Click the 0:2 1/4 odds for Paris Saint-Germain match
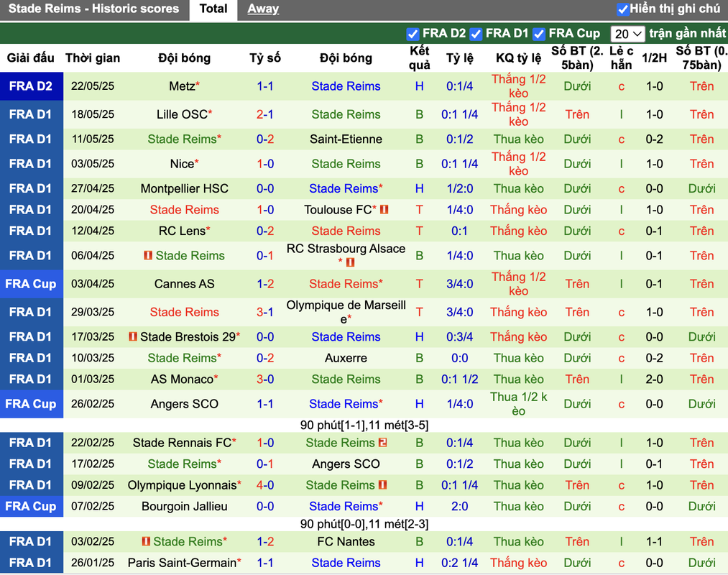The width and height of the screenshot is (728, 575). pyautogui.click(x=460, y=563)
